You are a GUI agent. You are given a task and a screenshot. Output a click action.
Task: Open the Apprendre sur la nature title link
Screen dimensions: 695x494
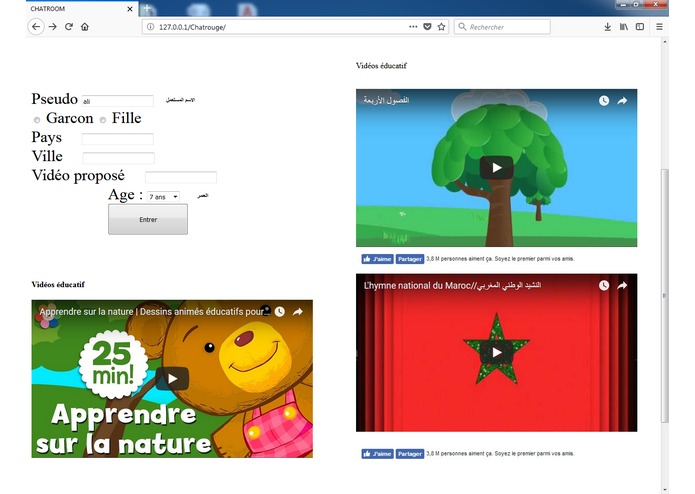pyautogui.click(x=155, y=311)
